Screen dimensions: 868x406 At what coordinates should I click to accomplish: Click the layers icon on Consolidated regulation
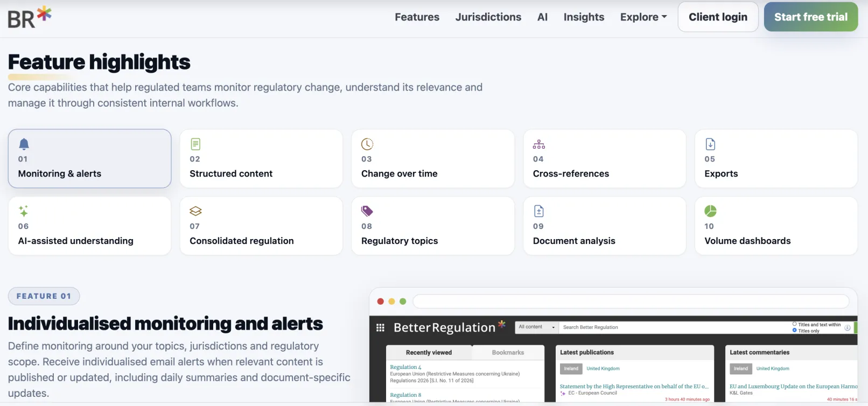[x=195, y=211]
